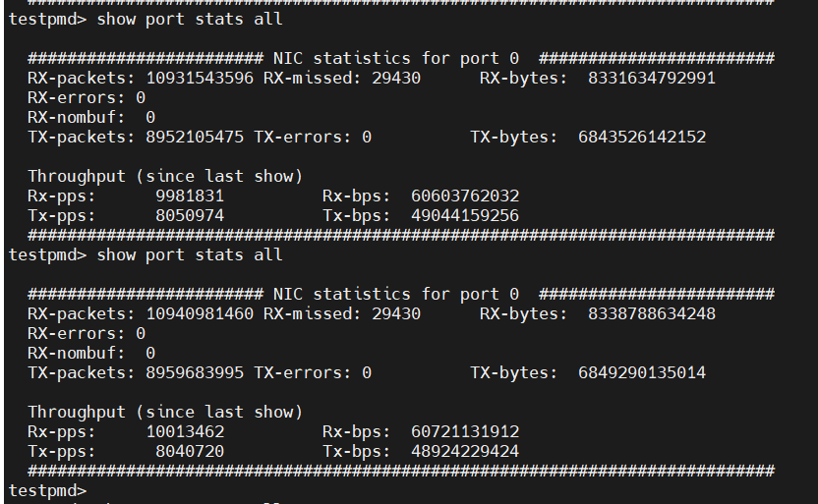818x504 pixels.
Task: Click the Tx-bps value 49044159256
Action: click(x=465, y=215)
